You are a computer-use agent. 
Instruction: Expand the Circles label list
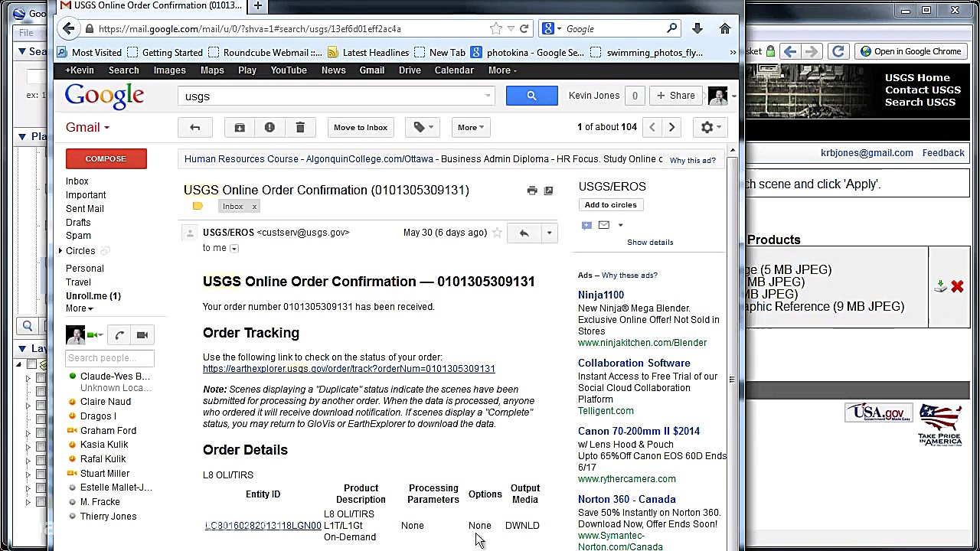pos(60,251)
